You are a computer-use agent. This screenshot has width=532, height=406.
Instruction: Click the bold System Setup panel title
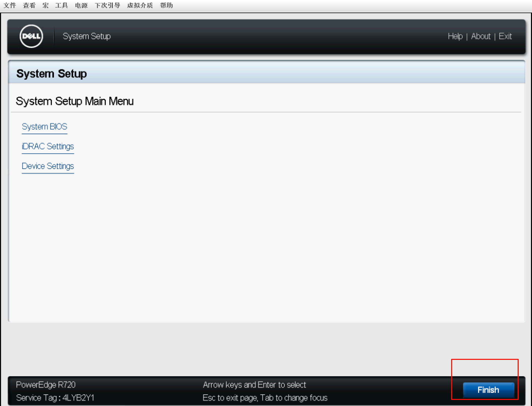[x=51, y=74]
